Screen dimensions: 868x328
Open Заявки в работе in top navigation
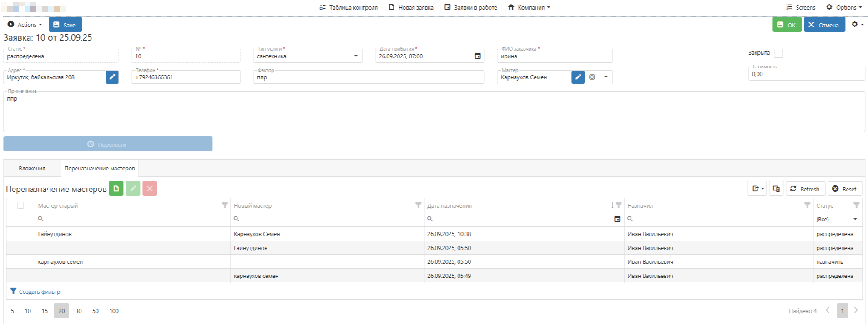[x=470, y=7]
